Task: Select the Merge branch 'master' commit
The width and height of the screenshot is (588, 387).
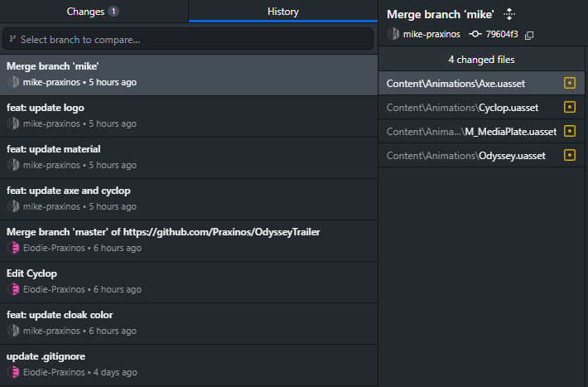Action: coord(188,240)
